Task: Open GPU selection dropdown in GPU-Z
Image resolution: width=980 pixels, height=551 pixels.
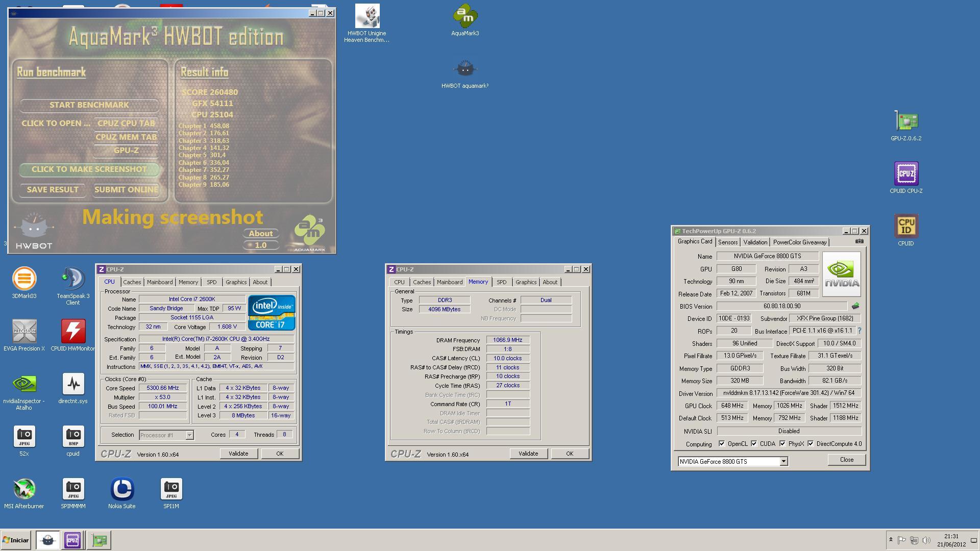Action: [783, 462]
